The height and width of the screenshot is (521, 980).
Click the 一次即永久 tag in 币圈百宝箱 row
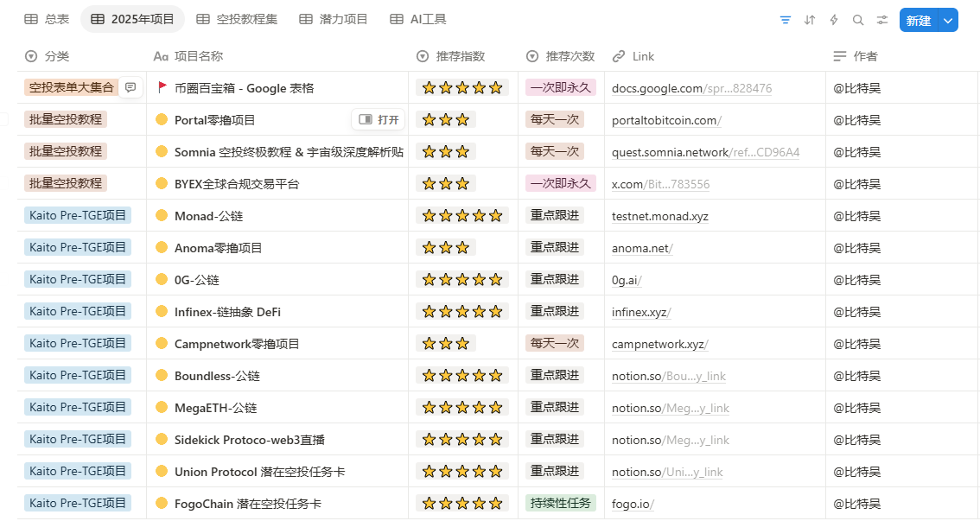click(561, 87)
